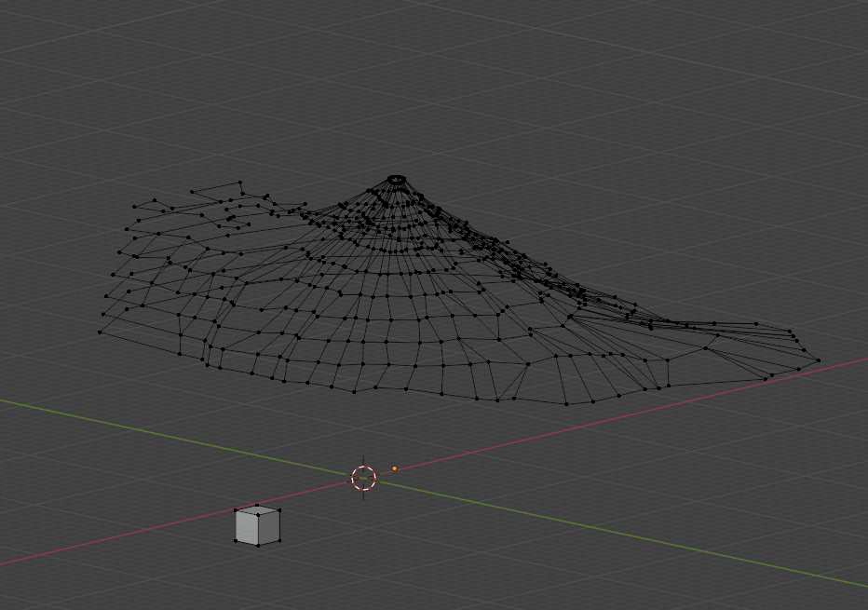Select the cube's top-left corner vertex
The width and height of the screenshot is (868, 610).
click(x=236, y=510)
